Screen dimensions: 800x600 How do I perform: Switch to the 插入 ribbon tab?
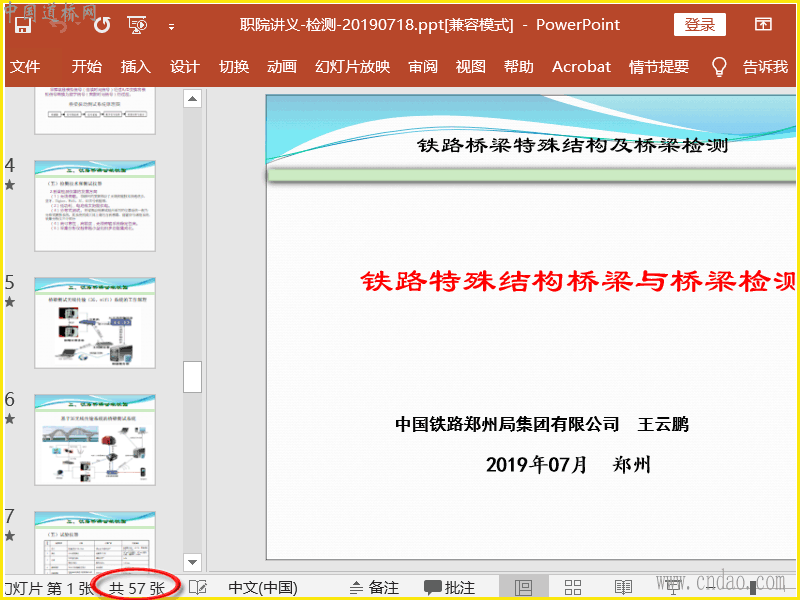click(136, 66)
